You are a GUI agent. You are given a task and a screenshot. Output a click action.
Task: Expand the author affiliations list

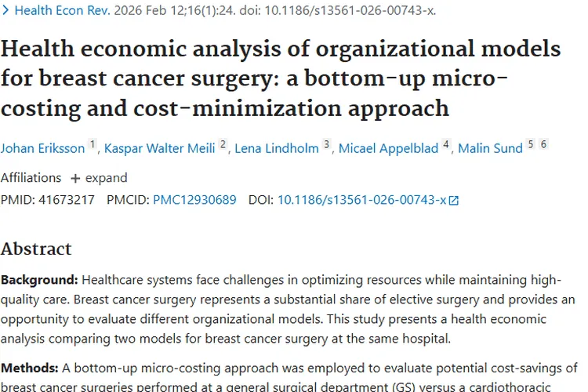[99, 177]
